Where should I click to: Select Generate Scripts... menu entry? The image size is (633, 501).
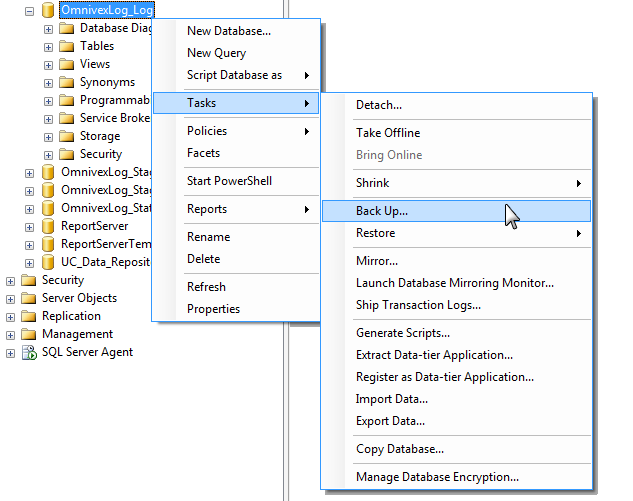point(402,333)
